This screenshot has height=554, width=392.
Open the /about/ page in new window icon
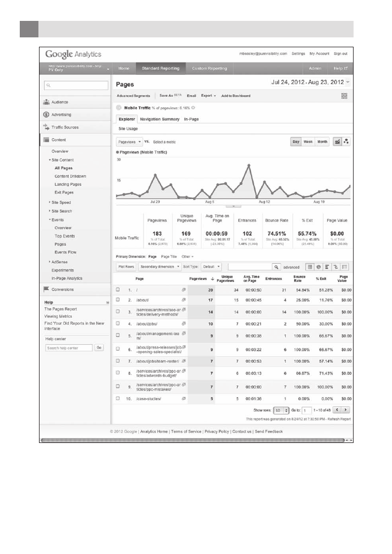184,301
